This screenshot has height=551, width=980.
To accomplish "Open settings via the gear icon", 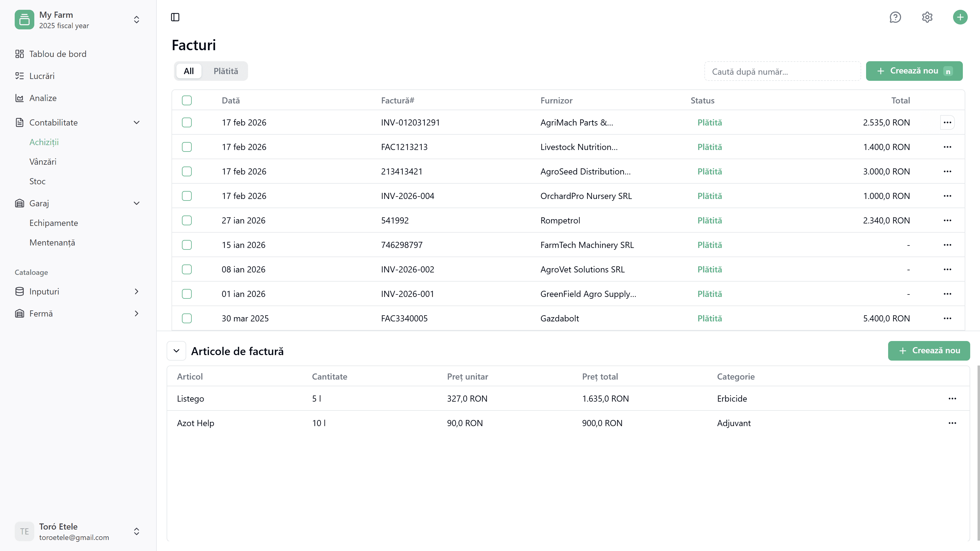I will 927,17.
